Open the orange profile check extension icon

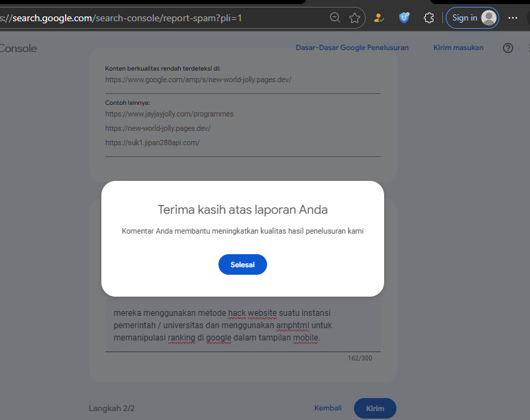click(379, 18)
